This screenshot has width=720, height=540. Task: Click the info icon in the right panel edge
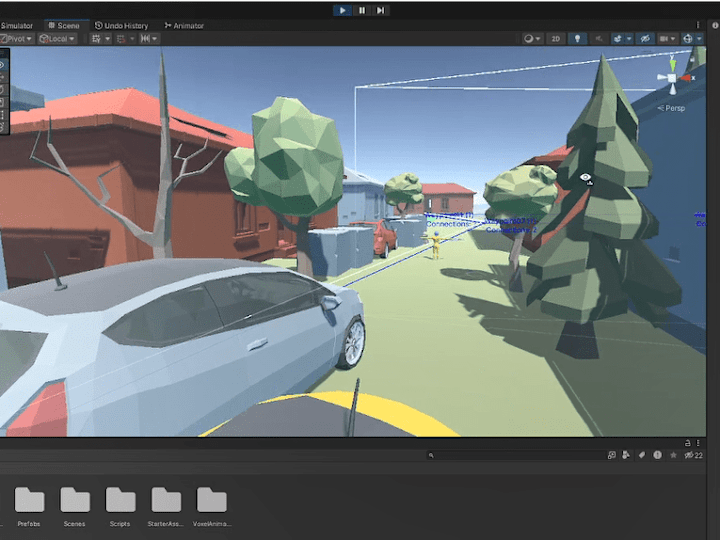[715, 26]
